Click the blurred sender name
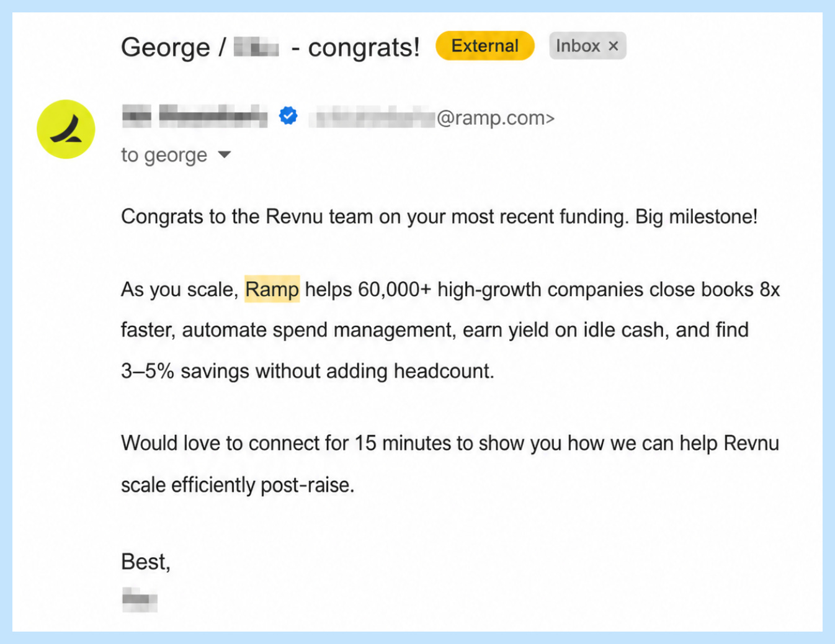 [195, 116]
